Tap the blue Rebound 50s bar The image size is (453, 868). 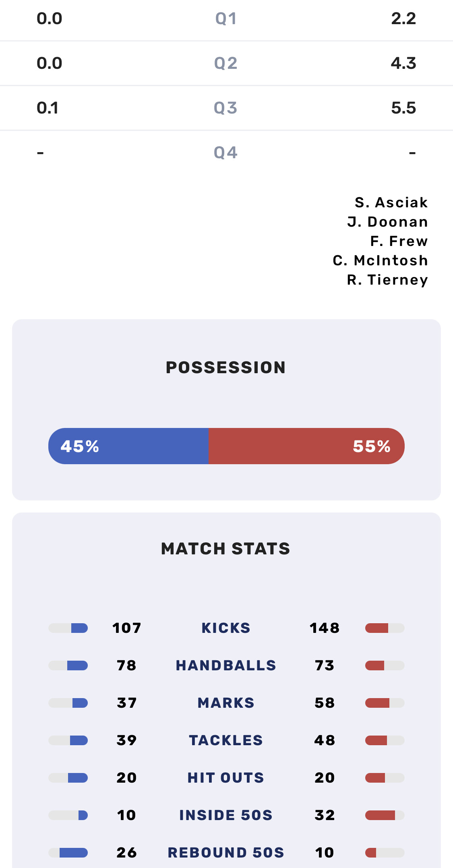pyautogui.click(x=73, y=853)
